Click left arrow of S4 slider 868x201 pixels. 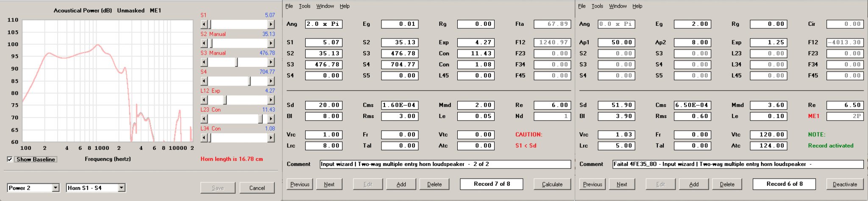[x=204, y=81]
